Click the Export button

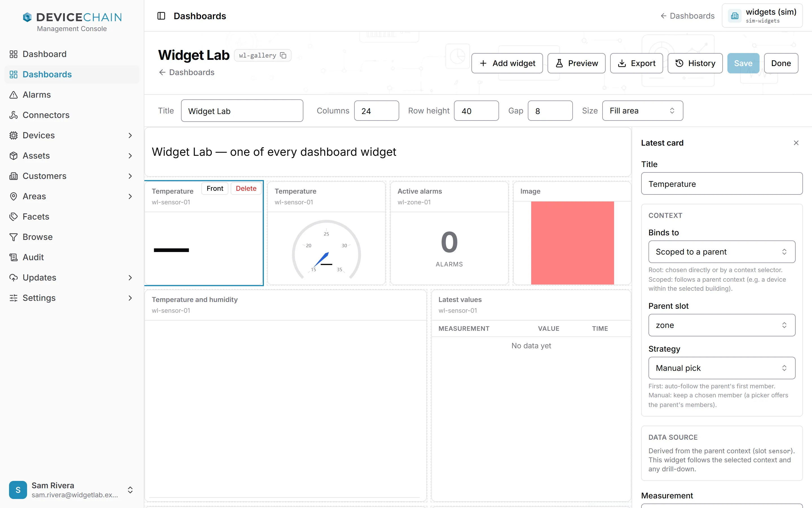[636, 63]
